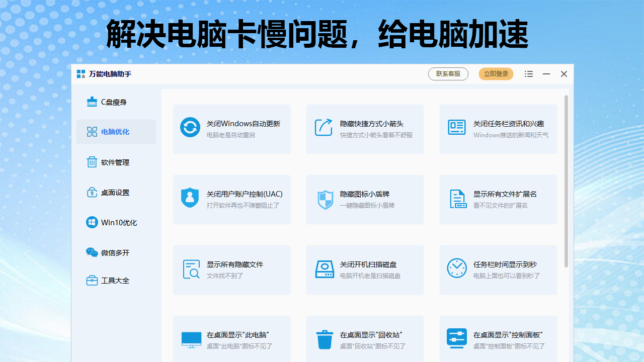Click the 微信多开 WeChat icon

(x=92, y=252)
